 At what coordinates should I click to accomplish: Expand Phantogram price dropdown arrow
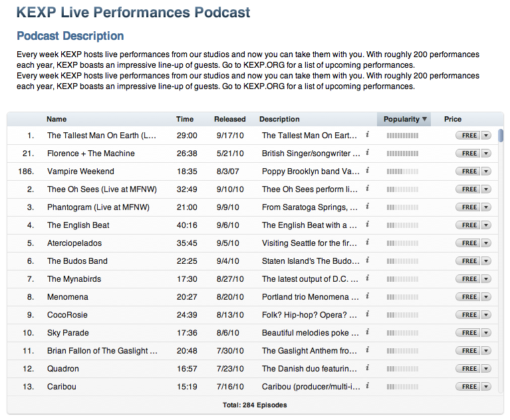[x=486, y=207]
